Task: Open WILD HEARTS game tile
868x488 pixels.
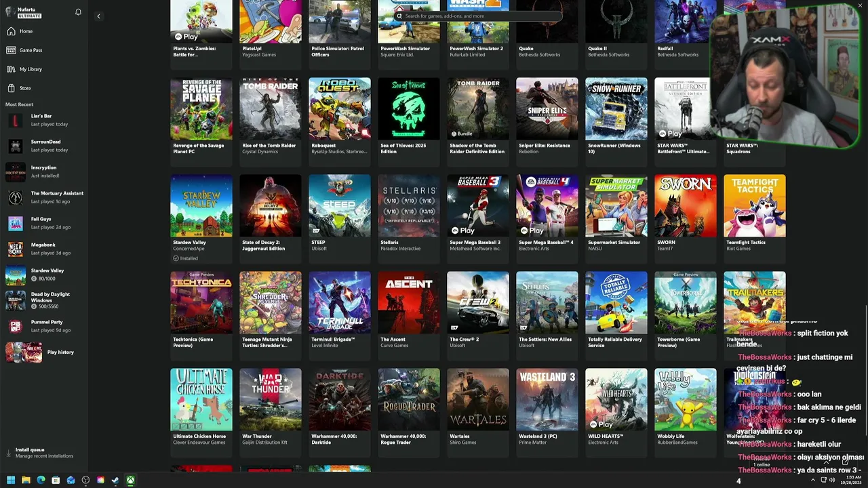Action: (616, 413)
